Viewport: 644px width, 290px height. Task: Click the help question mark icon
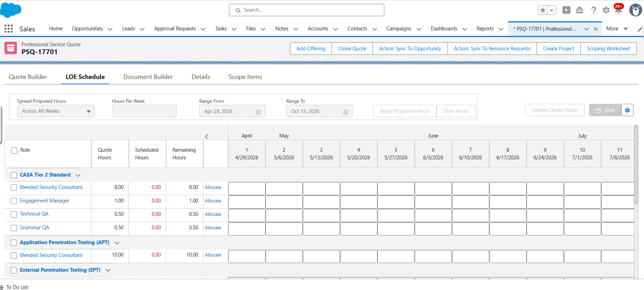(593, 10)
